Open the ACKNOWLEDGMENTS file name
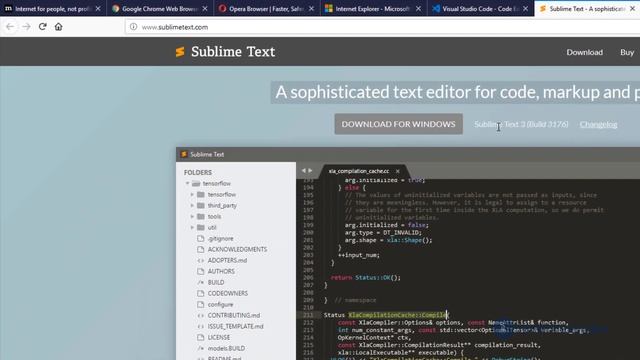The width and height of the screenshot is (640, 360). click(237, 249)
